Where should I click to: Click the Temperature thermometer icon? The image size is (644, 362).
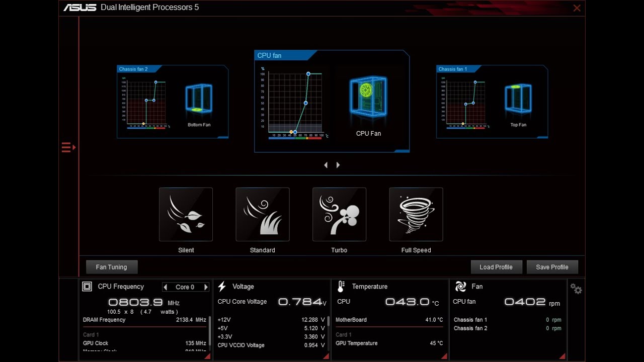click(341, 287)
